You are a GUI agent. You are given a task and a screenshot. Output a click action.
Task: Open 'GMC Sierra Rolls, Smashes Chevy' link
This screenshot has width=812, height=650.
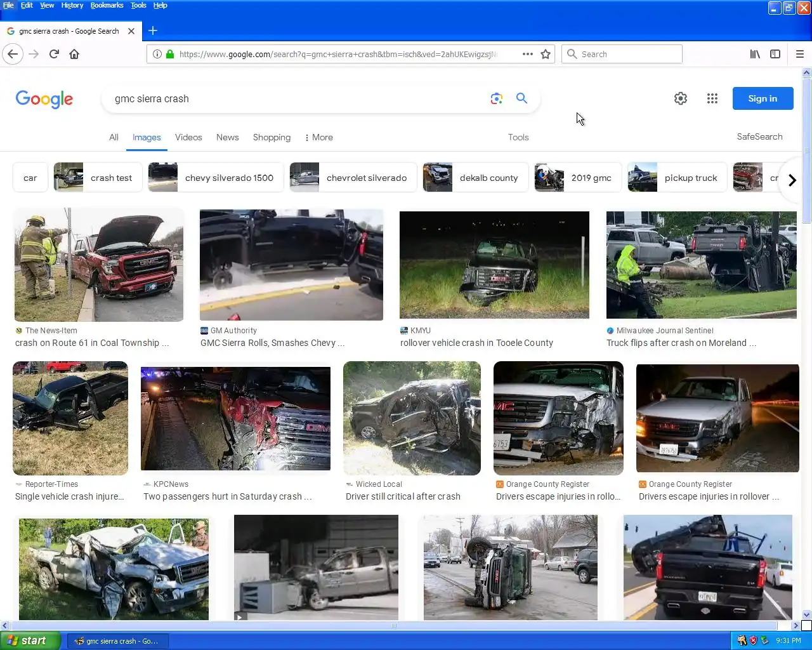click(x=272, y=343)
